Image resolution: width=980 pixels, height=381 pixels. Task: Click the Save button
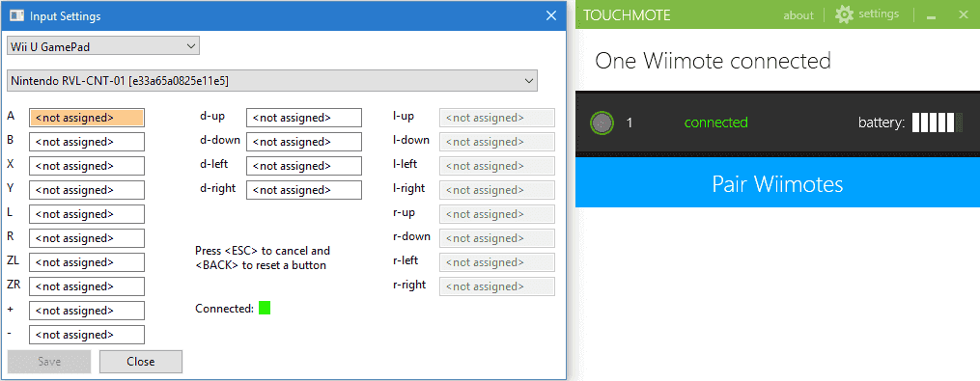tap(48, 362)
